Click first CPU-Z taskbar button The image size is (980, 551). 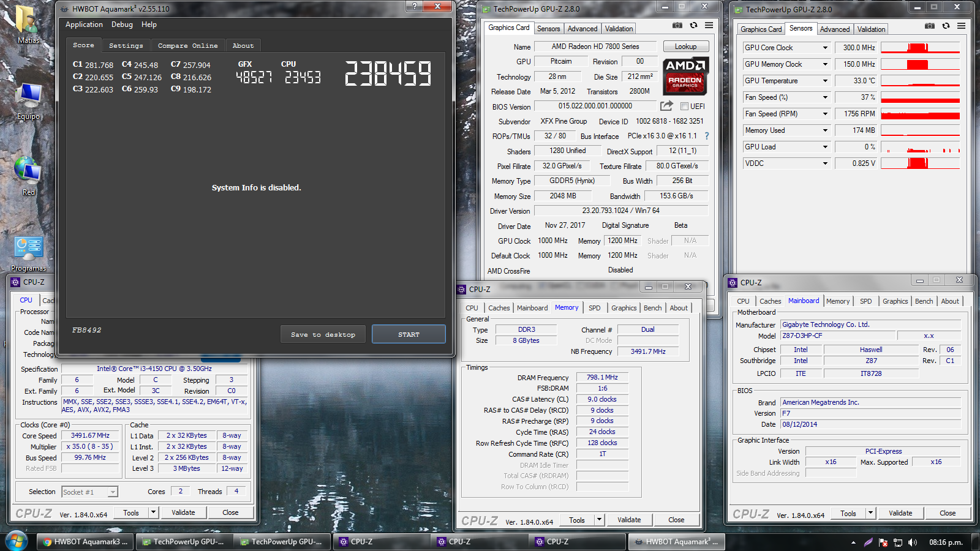tap(382, 542)
